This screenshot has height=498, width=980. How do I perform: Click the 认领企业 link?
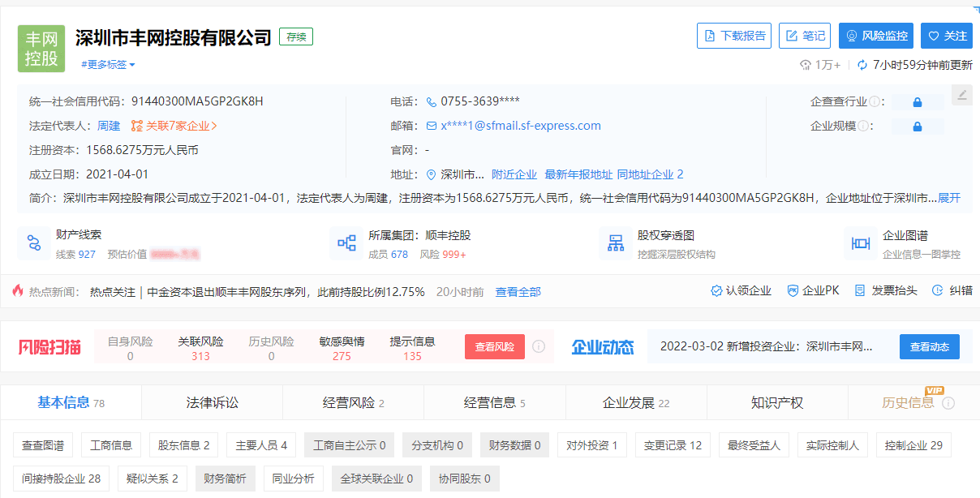point(741,291)
